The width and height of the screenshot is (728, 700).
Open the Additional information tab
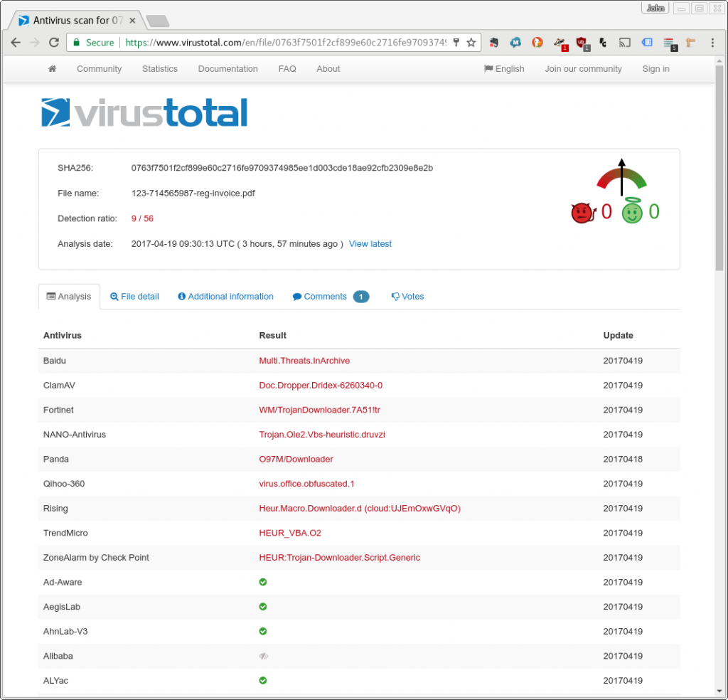point(225,297)
